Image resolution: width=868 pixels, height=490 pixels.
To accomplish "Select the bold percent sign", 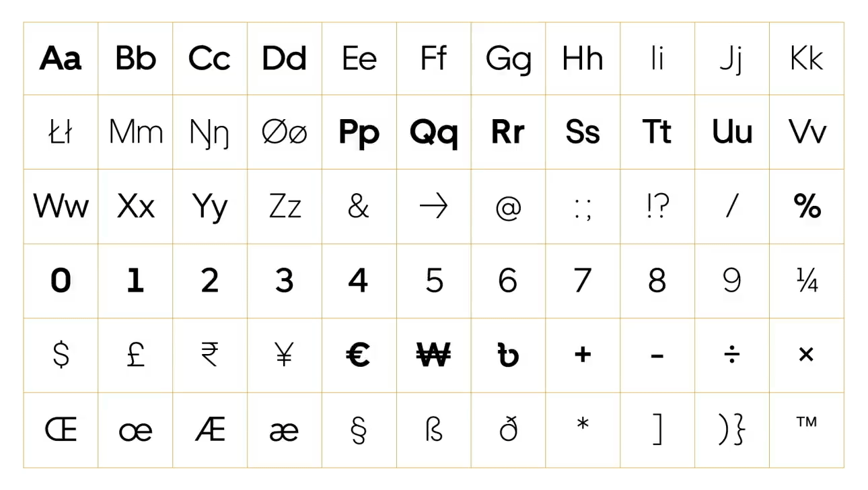I will tap(807, 207).
